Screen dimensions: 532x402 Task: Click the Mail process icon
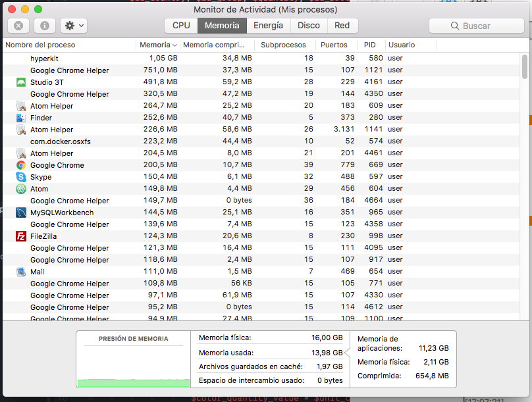(21, 272)
